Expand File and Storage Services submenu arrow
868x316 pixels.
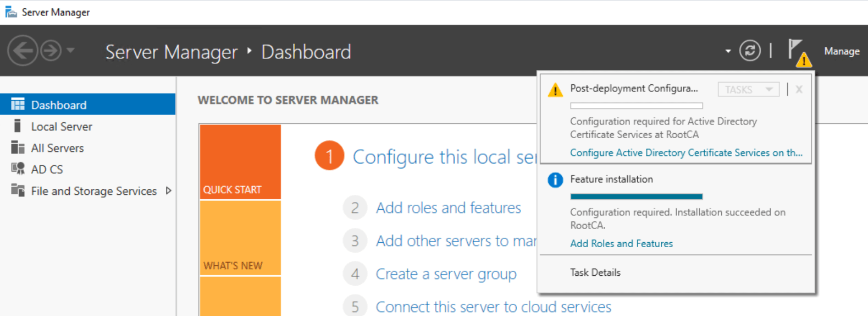click(x=168, y=190)
